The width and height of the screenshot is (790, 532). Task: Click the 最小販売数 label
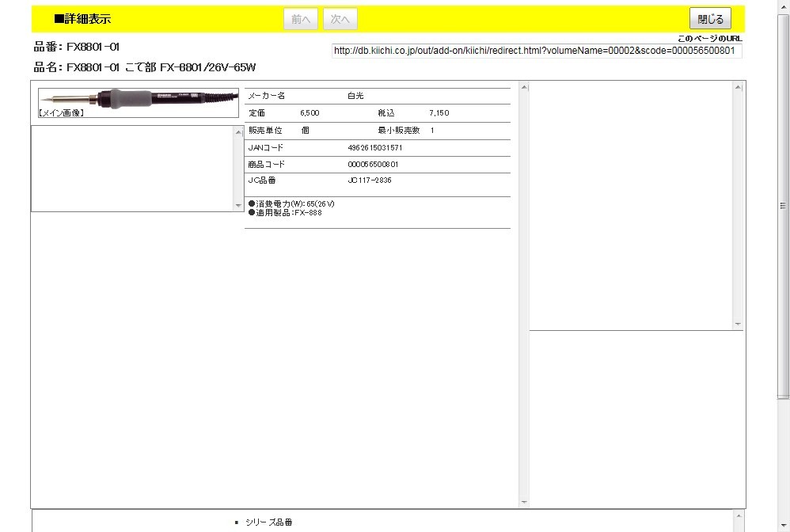click(398, 130)
